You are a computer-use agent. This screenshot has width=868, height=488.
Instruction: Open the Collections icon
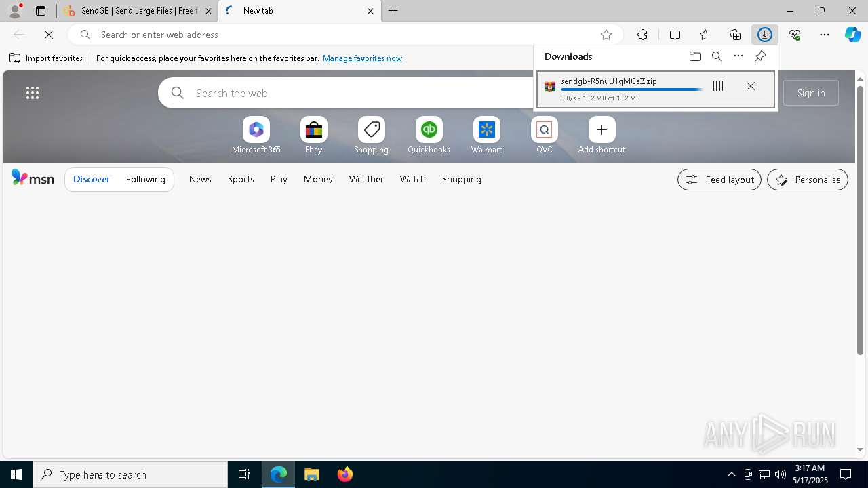coord(735,35)
